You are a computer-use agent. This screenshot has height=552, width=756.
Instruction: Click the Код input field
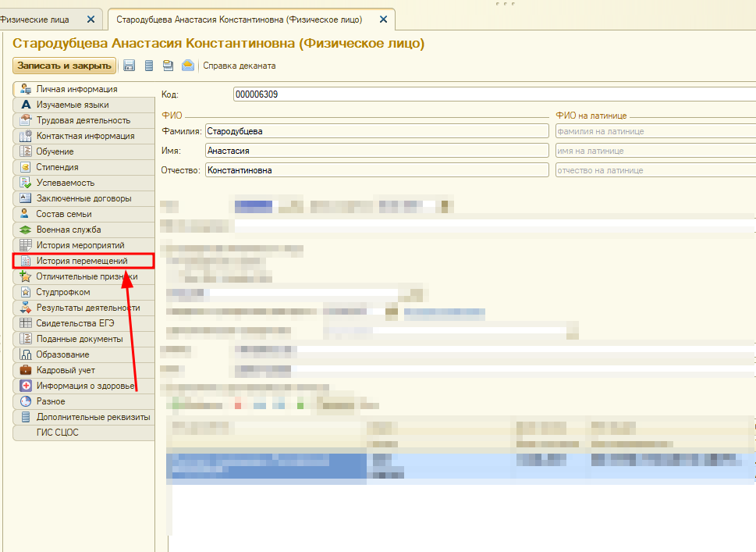(x=492, y=94)
